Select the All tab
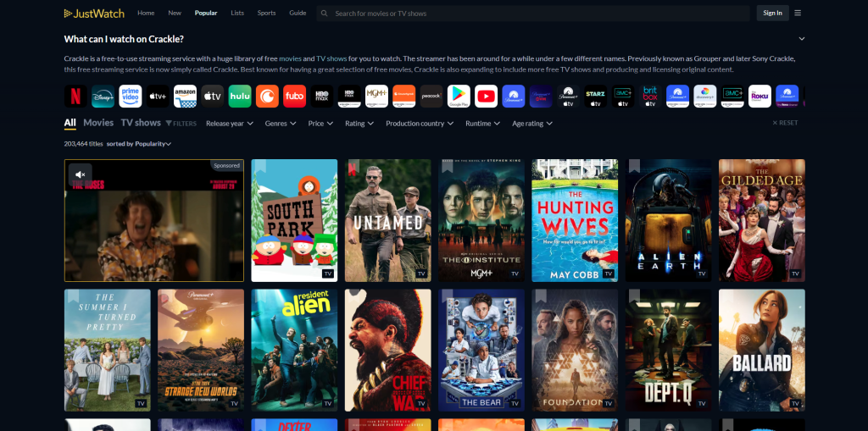The height and width of the screenshot is (431, 868). [x=70, y=123]
